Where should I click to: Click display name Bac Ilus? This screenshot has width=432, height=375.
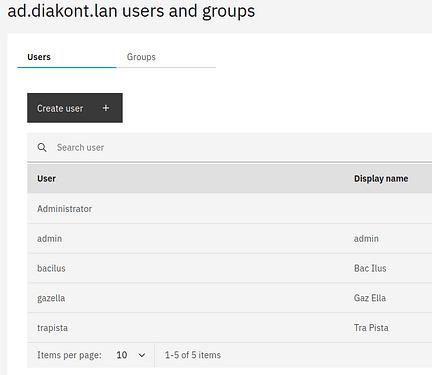(370, 268)
